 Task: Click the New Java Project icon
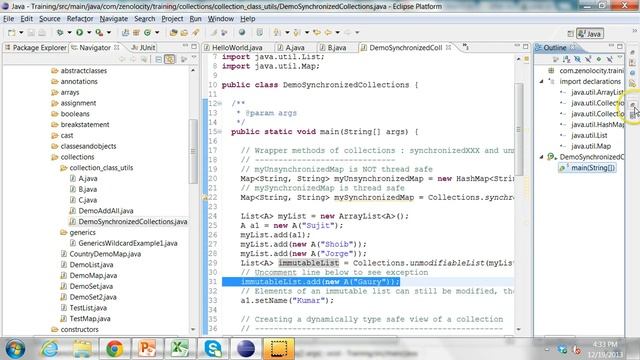click(125, 33)
